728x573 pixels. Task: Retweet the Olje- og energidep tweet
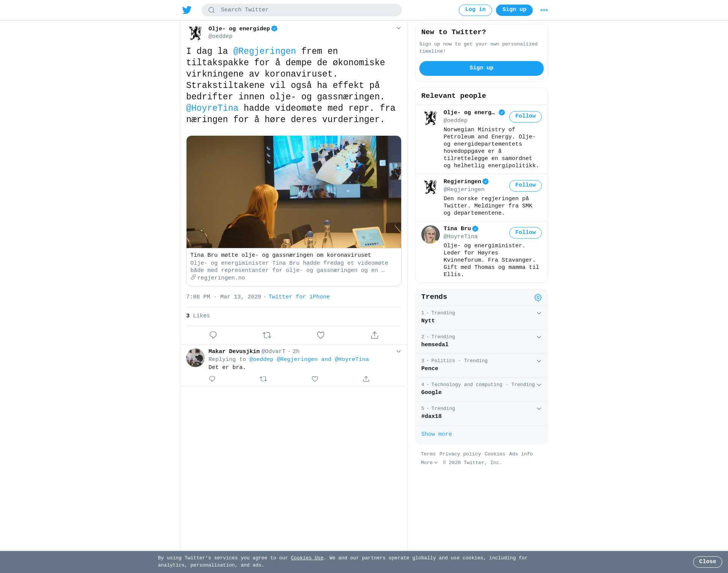pos(267,335)
